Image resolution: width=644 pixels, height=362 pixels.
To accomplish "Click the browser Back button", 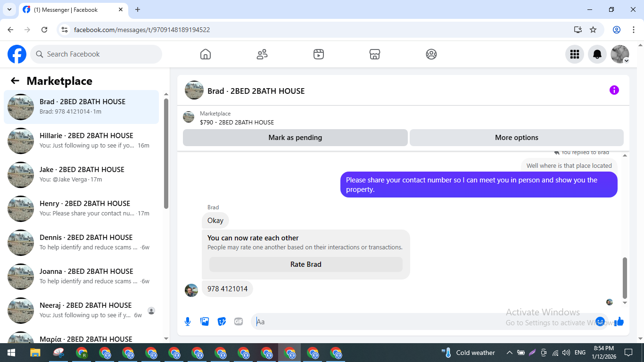I will tap(10, 30).
